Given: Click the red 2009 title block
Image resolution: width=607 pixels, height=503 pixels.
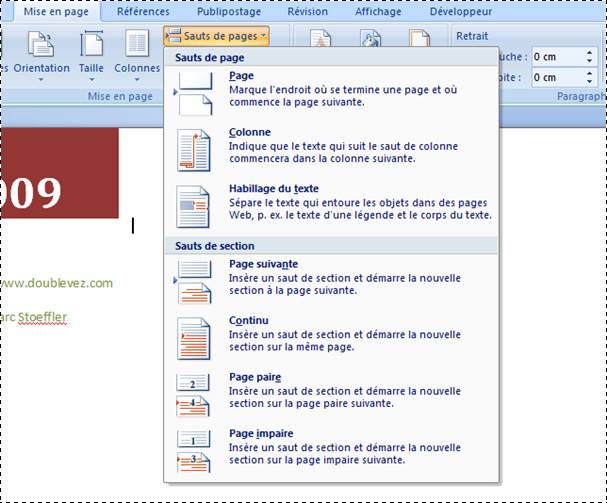Looking at the screenshot, I should pyautogui.click(x=60, y=173).
